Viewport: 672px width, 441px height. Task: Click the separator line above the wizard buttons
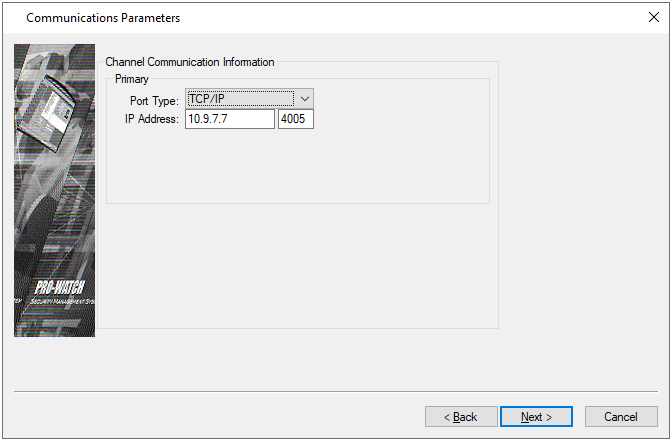point(336,391)
